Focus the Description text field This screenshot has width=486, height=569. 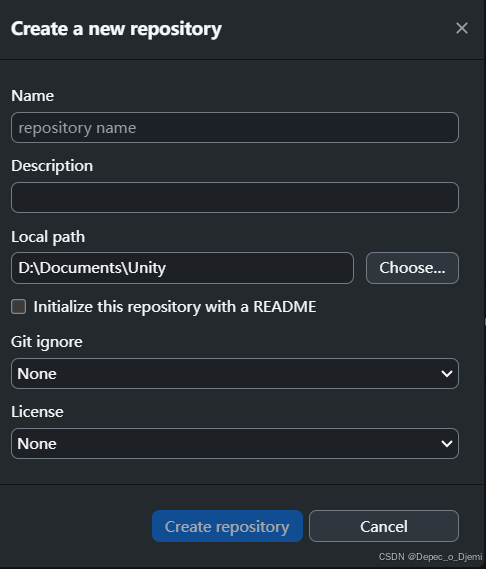(x=235, y=197)
